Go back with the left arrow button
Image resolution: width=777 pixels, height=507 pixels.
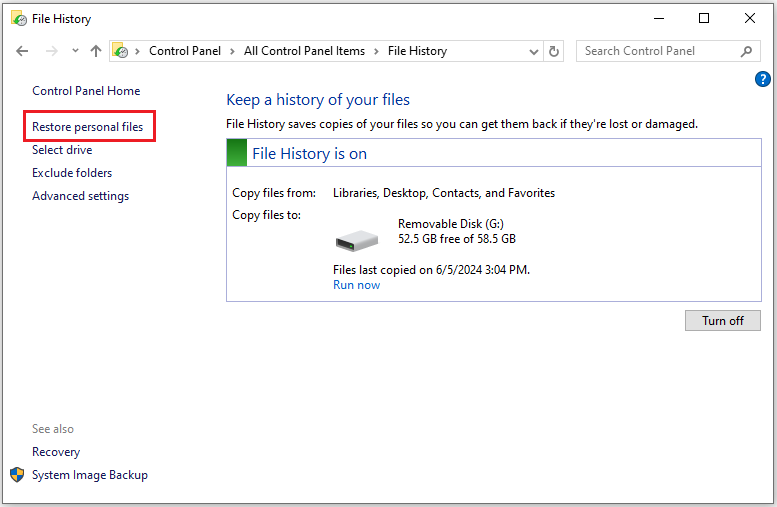[22, 51]
